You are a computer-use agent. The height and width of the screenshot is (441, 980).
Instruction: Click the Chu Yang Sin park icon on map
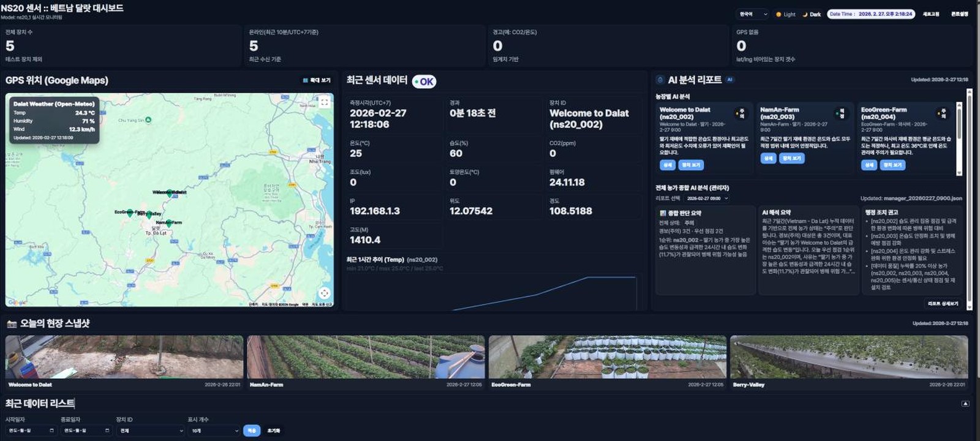pyautogui.click(x=148, y=120)
